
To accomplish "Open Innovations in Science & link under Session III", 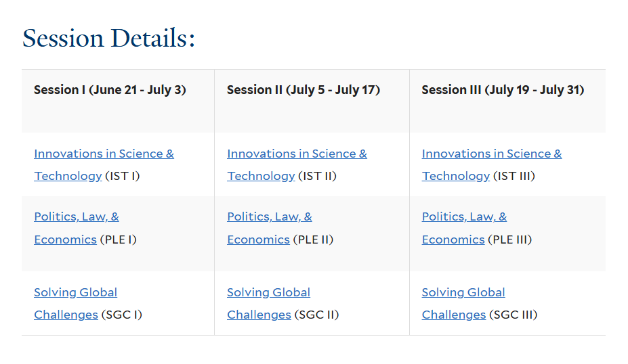I will point(491,154).
